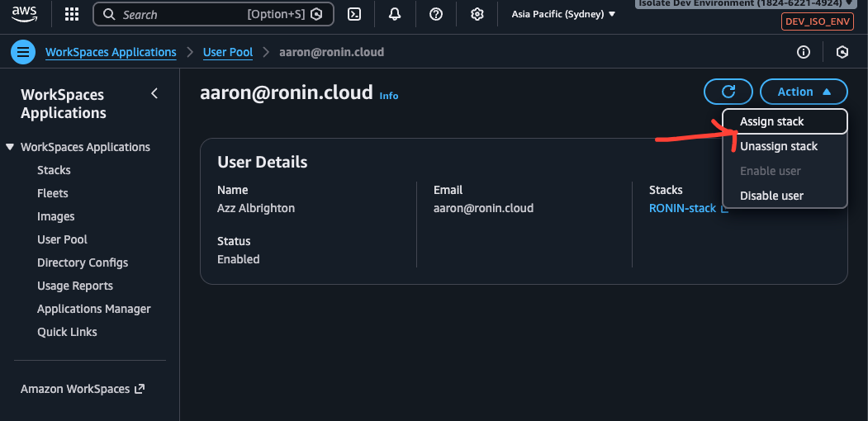Open the external link icon beside RONIN-stack
Image resolution: width=868 pixels, height=421 pixels.
724,209
